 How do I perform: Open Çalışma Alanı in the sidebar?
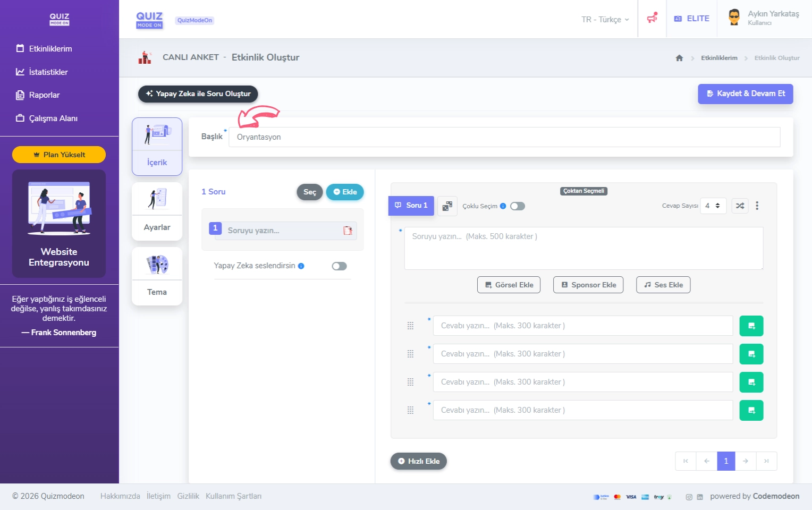tap(47, 118)
